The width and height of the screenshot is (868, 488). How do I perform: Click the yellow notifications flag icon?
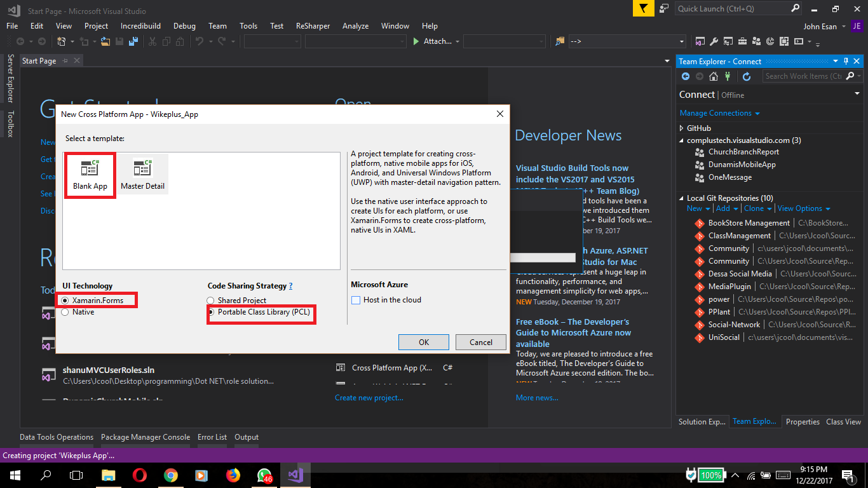click(x=644, y=9)
